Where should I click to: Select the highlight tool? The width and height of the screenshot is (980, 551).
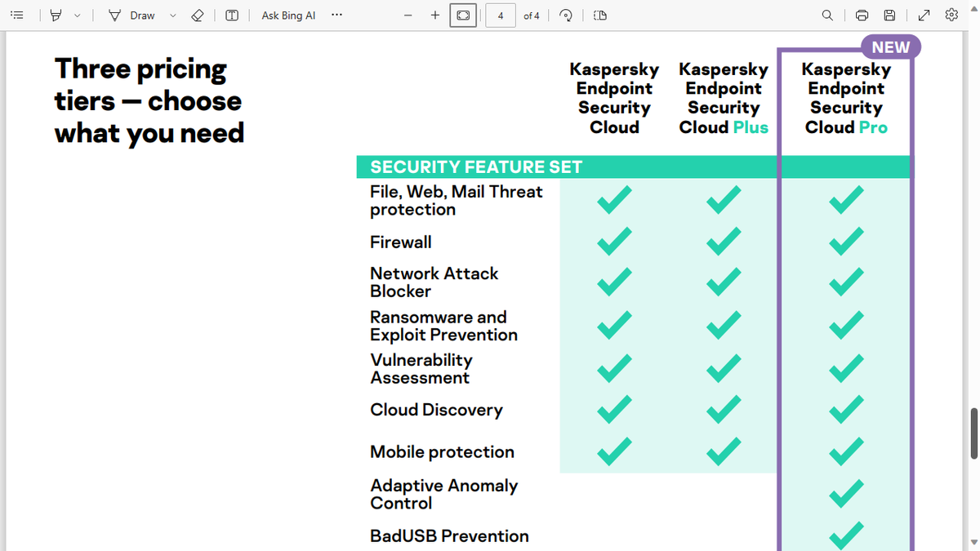55,15
